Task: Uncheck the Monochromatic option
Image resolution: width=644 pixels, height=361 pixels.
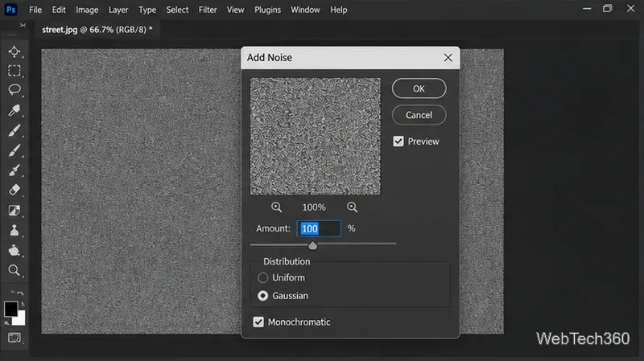Action: point(258,322)
